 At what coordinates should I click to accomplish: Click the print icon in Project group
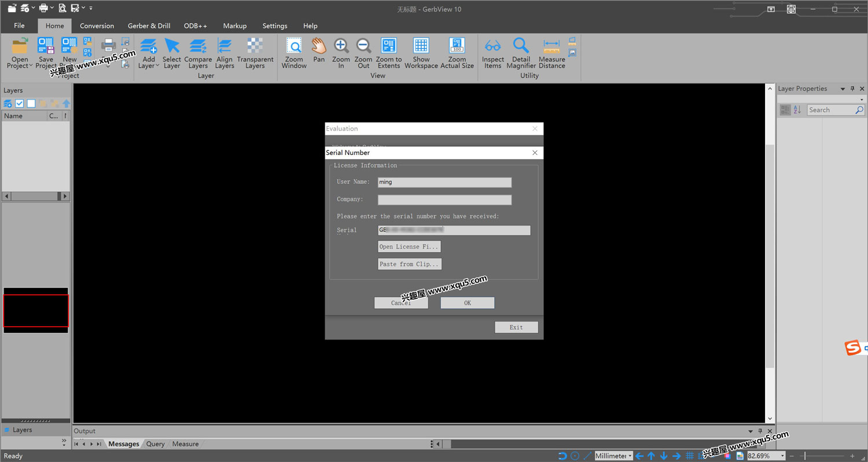coord(109,45)
